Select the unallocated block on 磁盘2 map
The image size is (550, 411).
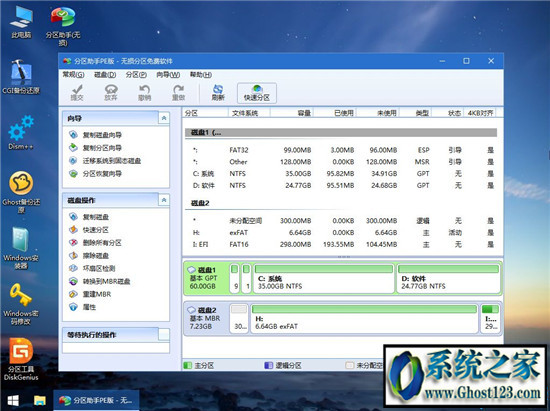pyautogui.click(x=239, y=318)
